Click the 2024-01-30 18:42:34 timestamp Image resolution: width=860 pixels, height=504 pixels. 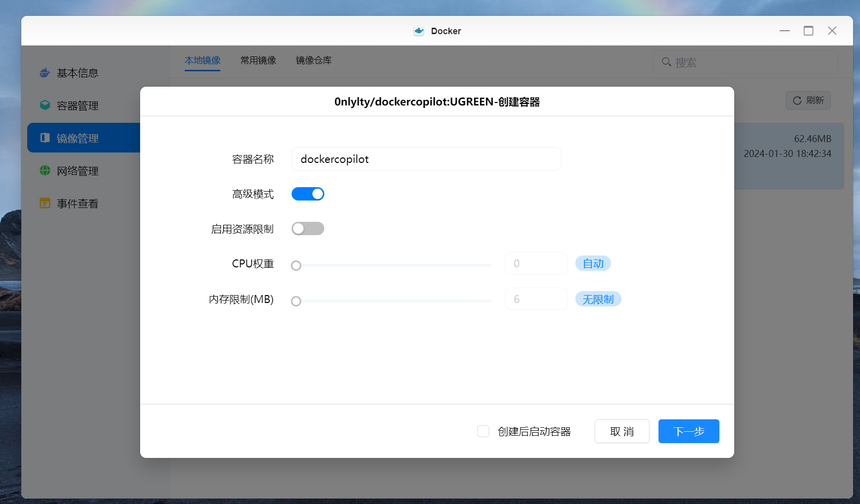tap(787, 153)
